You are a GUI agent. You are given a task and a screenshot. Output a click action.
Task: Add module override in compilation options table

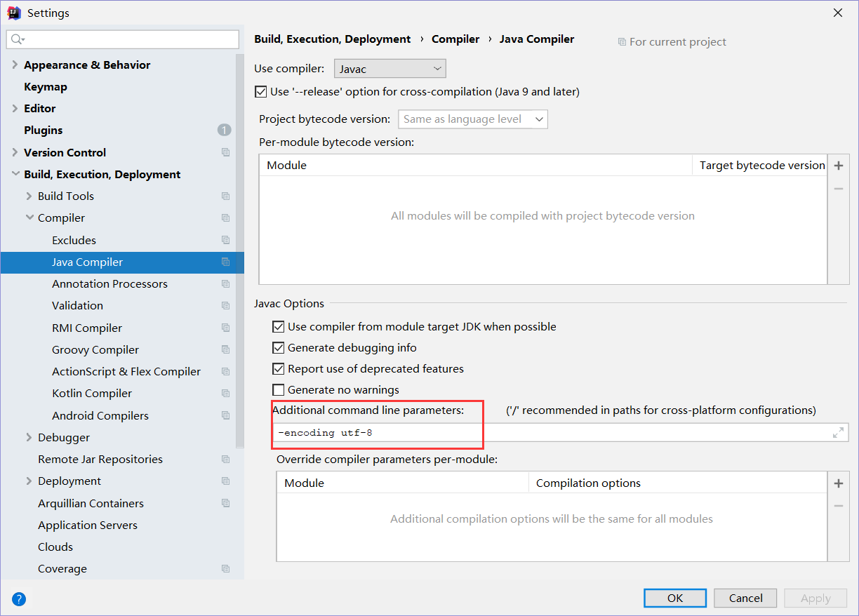[x=838, y=483]
